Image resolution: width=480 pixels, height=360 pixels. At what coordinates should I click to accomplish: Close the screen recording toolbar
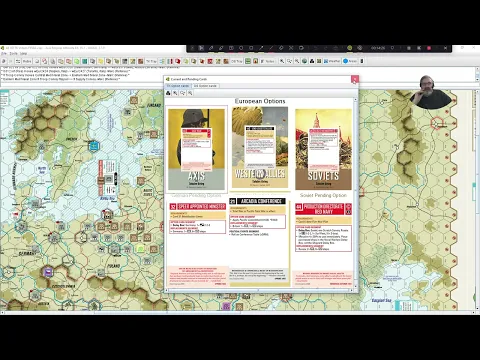445,48
